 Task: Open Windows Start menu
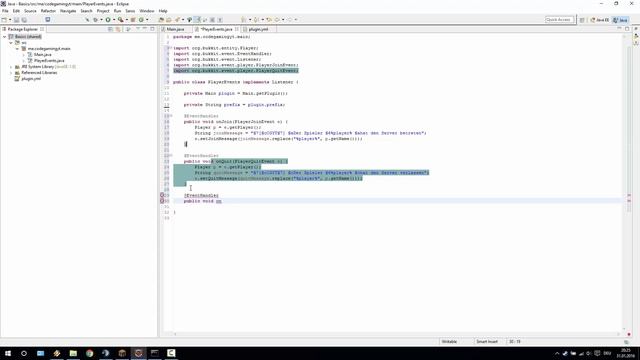pos(8,353)
